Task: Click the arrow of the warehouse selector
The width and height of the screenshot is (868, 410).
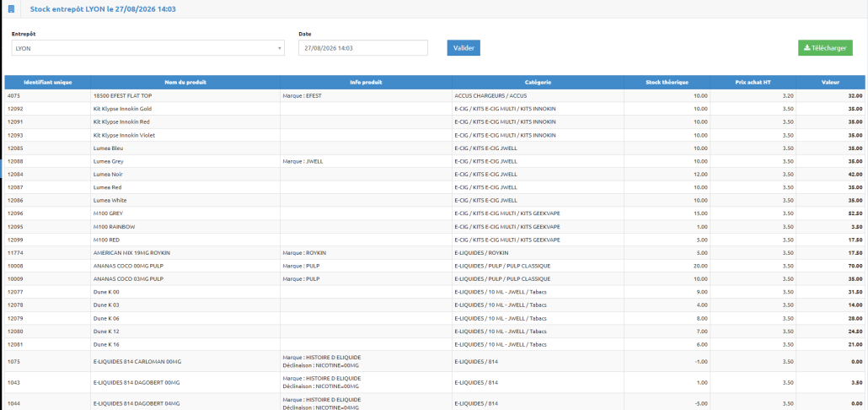Action: pos(280,48)
